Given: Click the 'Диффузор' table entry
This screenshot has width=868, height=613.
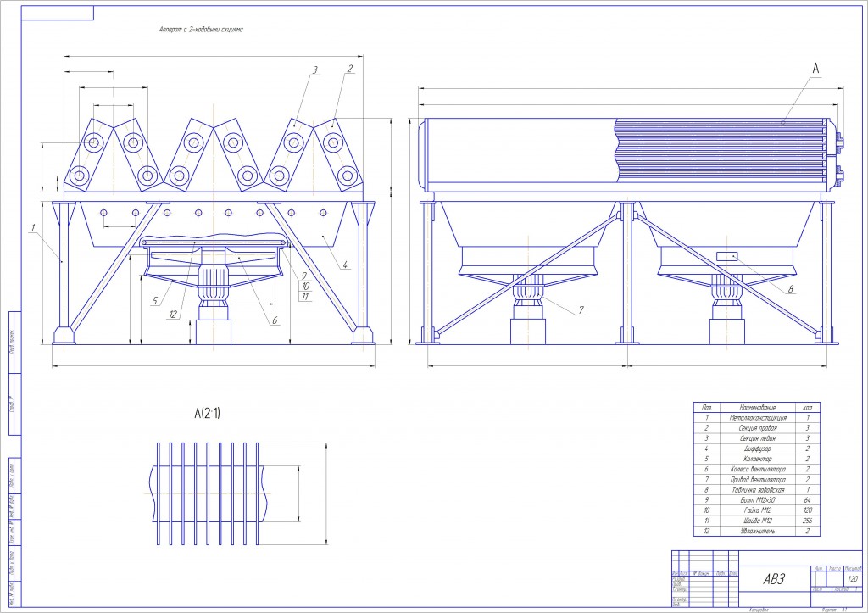Looking at the screenshot, I should pos(757,449).
